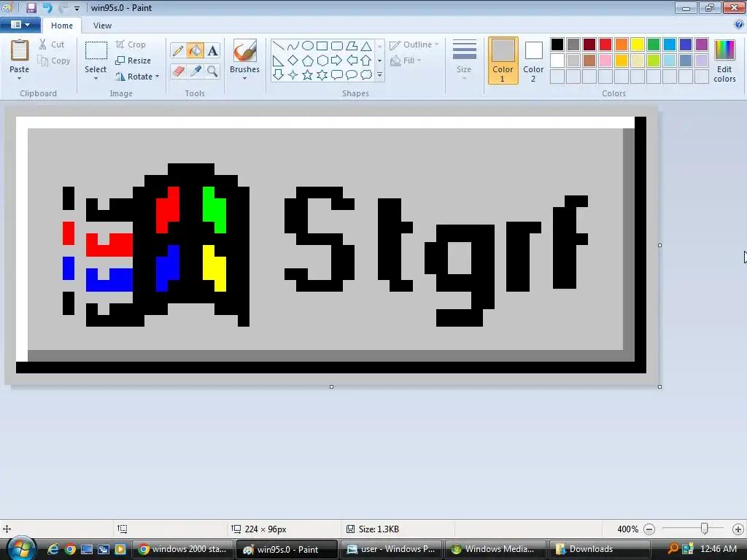Image resolution: width=747 pixels, height=560 pixels.
Task: Choose the Up arrow shape
Action: tap(366, 61)
